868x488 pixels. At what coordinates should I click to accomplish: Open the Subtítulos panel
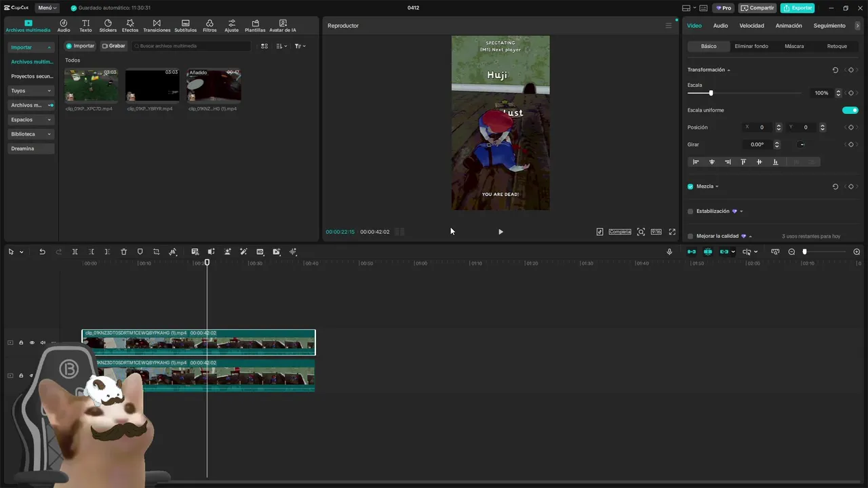point(185,26)
